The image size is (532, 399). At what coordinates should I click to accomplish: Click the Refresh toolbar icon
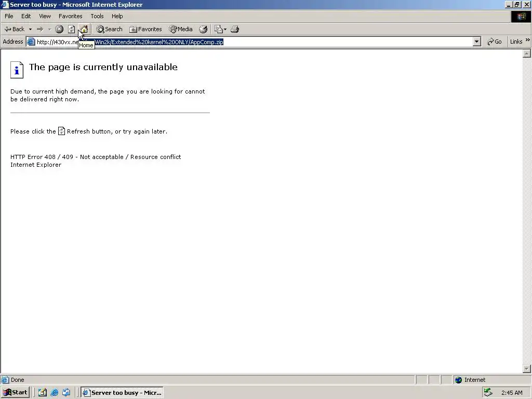[71, 29]
